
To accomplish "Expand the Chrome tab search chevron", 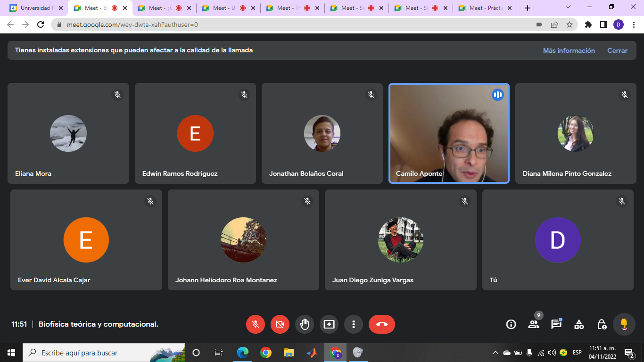I will click(568, 8).
